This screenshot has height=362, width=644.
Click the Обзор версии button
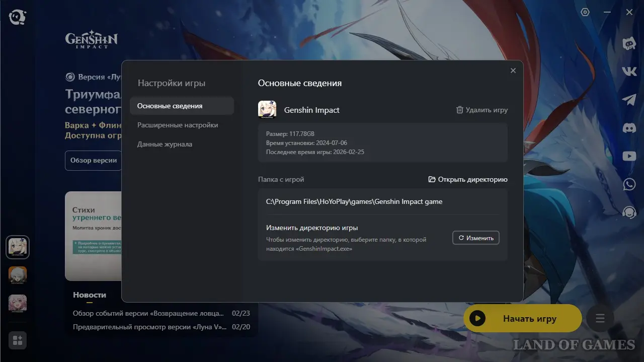(94, 161)
